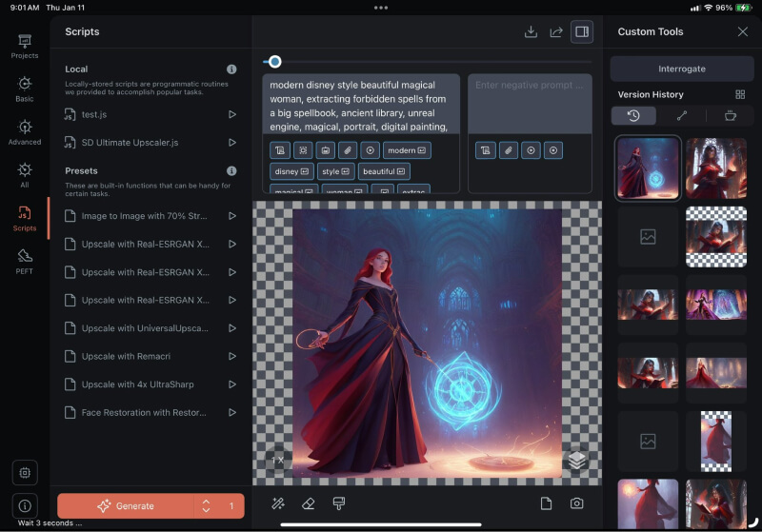The width and height of the screenshot is (762, 532).
Task: Open the camera icon below canvas
Action: coord(576,503)
